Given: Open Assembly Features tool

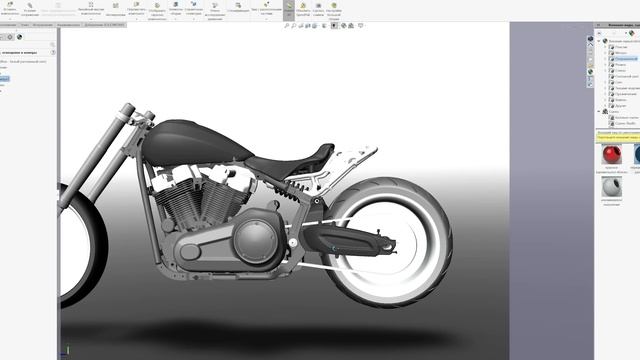Looking at the screenshot, I should point(176,8).
